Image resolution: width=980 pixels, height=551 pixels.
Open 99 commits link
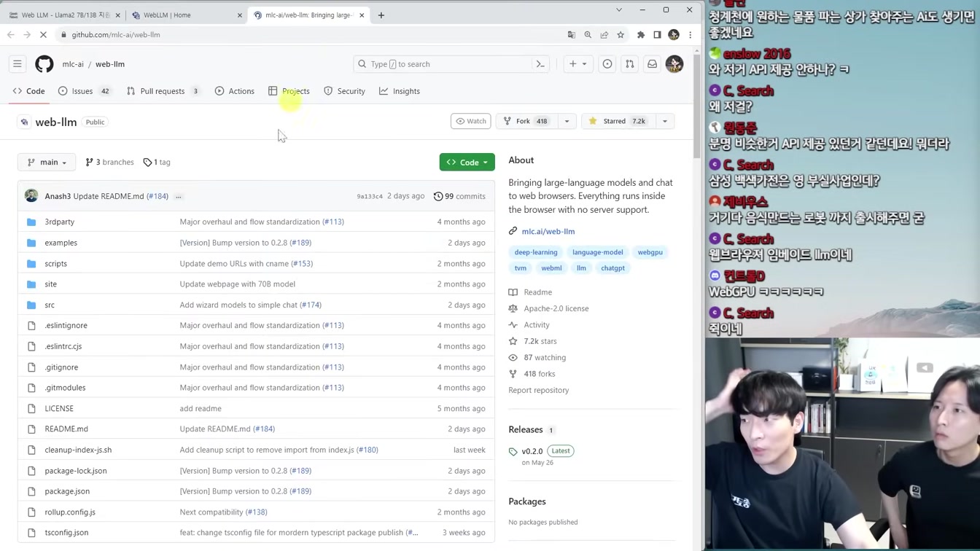[x=459, y=196]
